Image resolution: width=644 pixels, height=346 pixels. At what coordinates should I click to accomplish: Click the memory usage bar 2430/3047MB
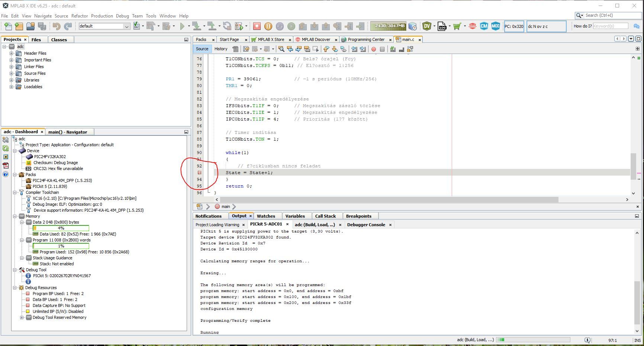tap(389, 26)
